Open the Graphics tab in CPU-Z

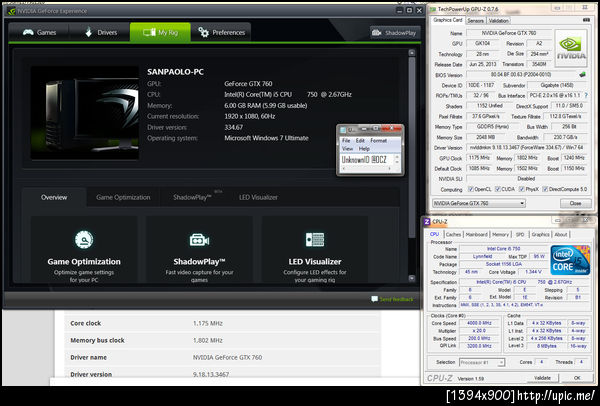(540, 235)
